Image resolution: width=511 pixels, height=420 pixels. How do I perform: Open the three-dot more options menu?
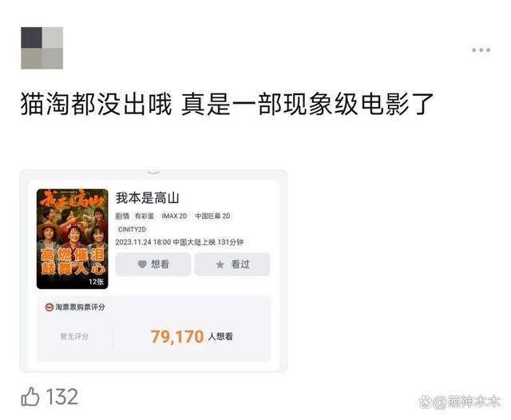481,50
